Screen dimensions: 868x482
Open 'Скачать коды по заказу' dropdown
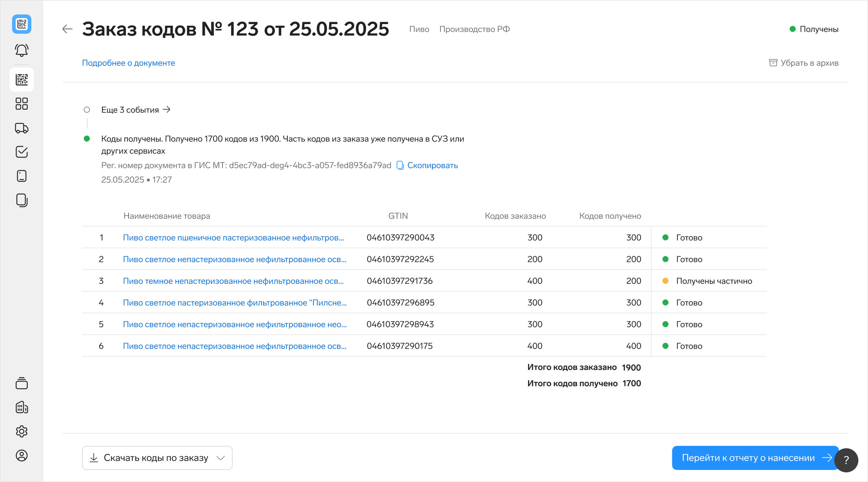point(157,458)
